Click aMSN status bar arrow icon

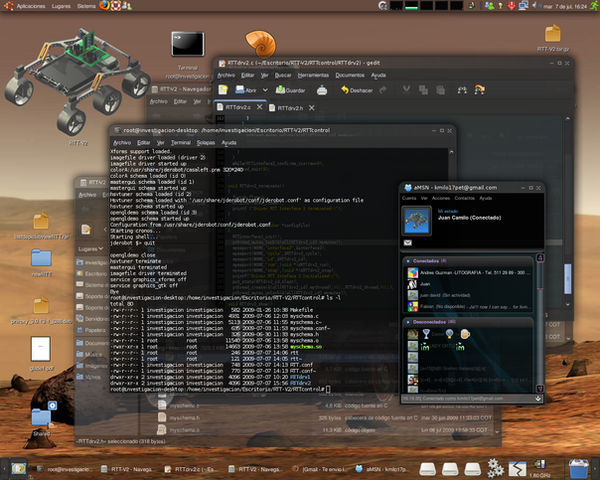click(x=538, y=398)
